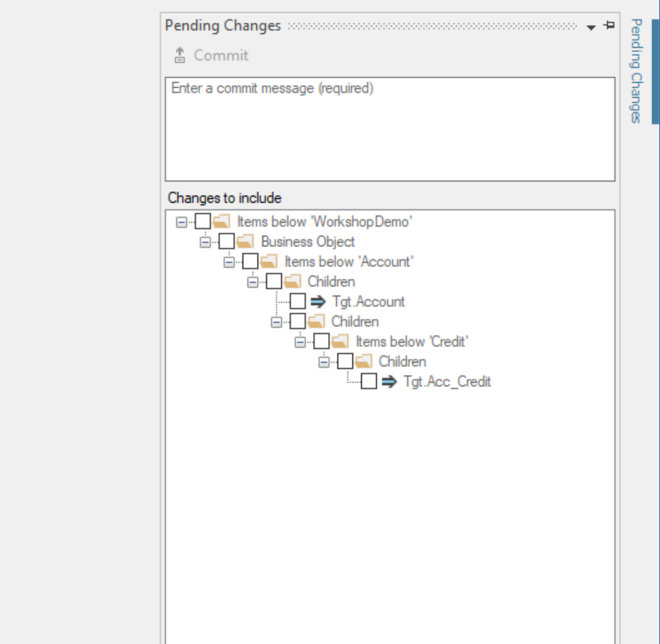Click the folder icon beside the first 'Children' node
660x644 pixels.
(292, 281)
